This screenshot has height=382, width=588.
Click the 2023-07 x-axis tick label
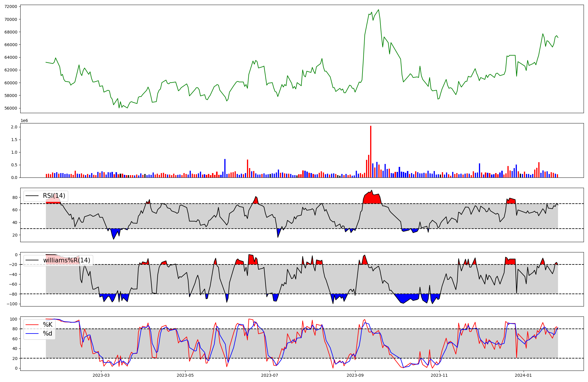(270, 375)
